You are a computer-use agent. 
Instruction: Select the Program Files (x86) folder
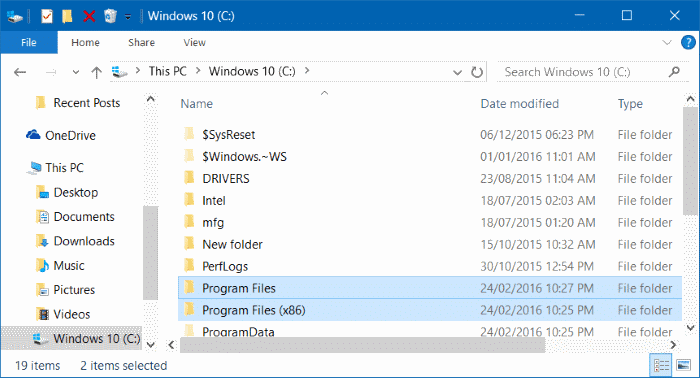(430, 310)
